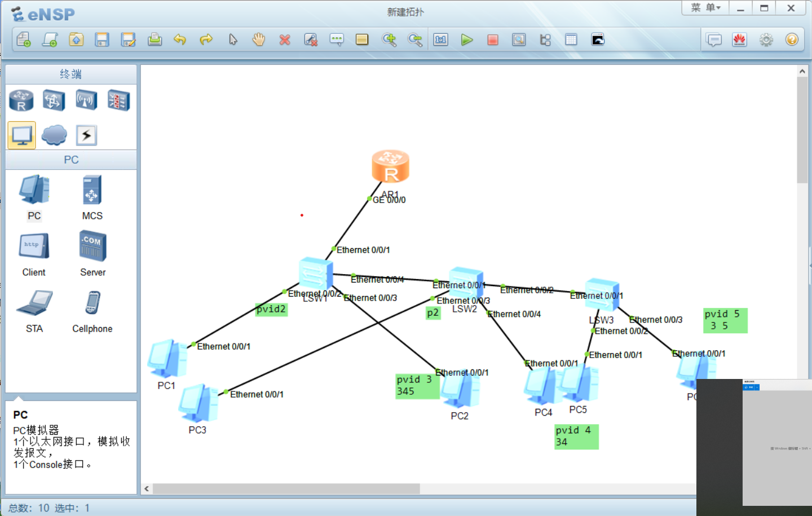Click the zoom in magnifier icon
The width and height of the screenshot is (812, 516).
pos(389,39)
